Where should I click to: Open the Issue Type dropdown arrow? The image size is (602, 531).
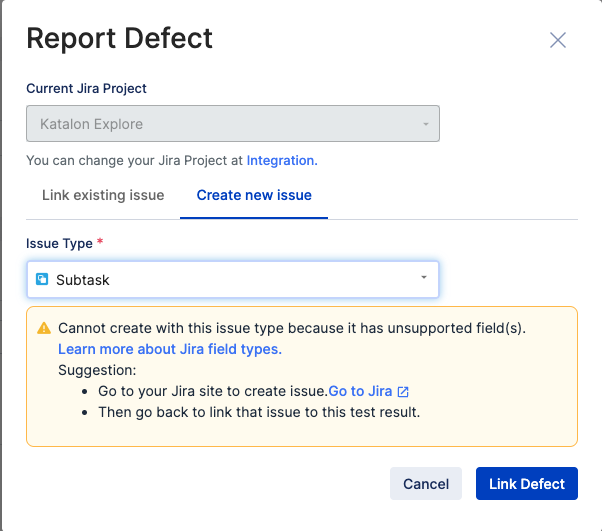click(x=424, y=278)
